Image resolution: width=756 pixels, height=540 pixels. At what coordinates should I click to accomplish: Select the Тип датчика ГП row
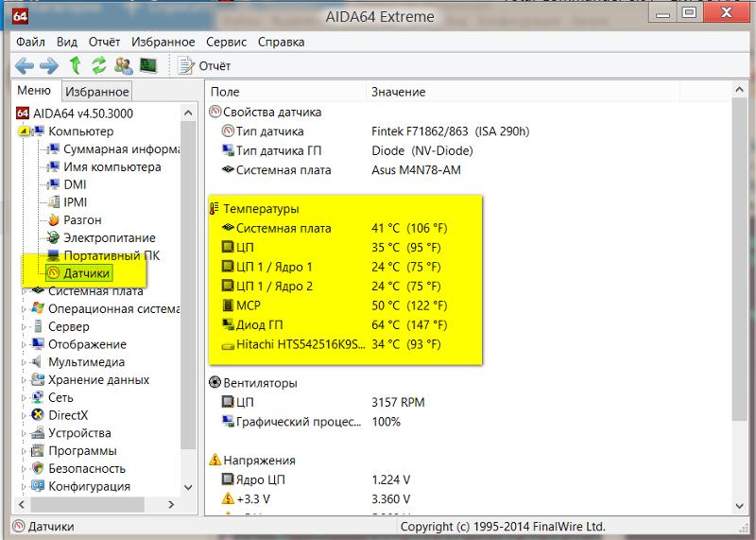tap(347, 150)
